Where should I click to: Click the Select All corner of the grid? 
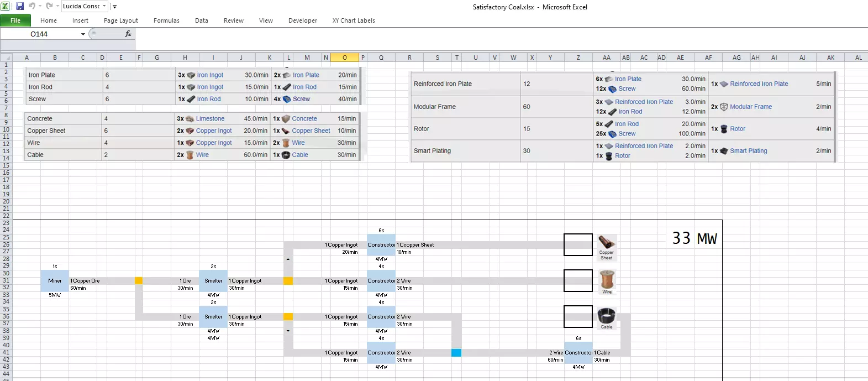6,58
